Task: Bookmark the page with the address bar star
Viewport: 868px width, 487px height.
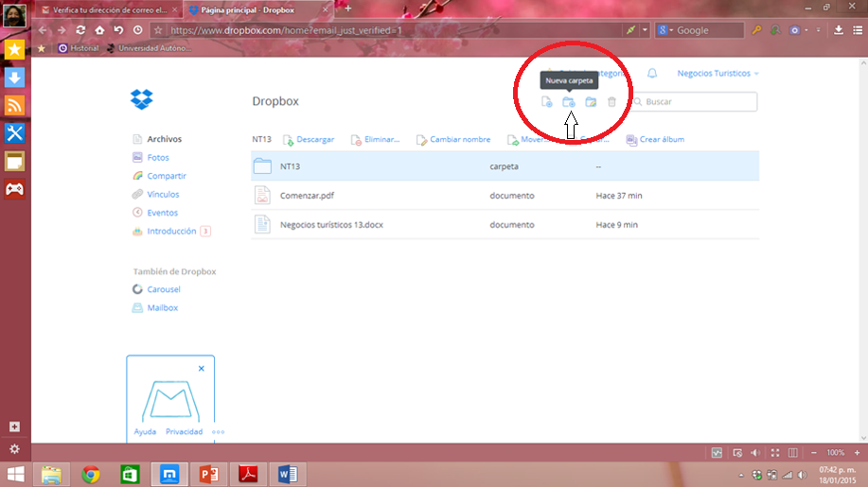Action: coord(158,30)
